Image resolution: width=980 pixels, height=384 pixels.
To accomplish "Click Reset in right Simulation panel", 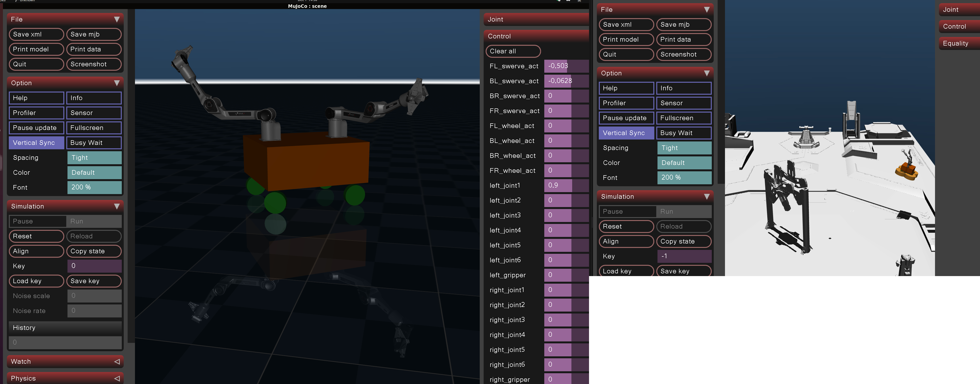I will [626, 226].
